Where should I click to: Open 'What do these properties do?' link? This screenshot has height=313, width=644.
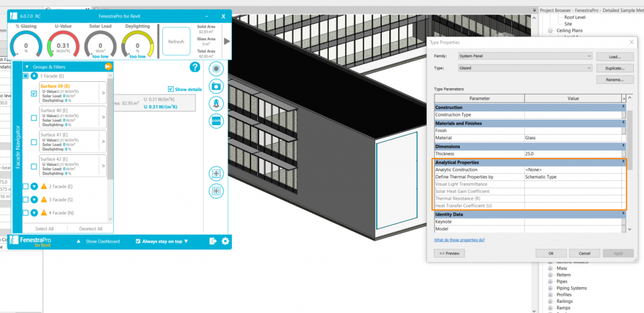pos(459,239)
